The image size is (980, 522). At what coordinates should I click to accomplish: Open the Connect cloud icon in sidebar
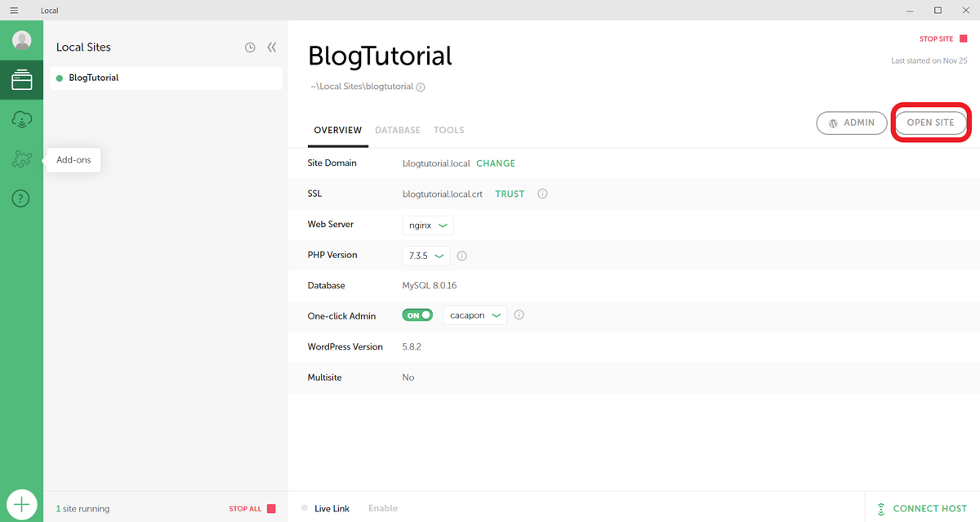pos(21,119)
